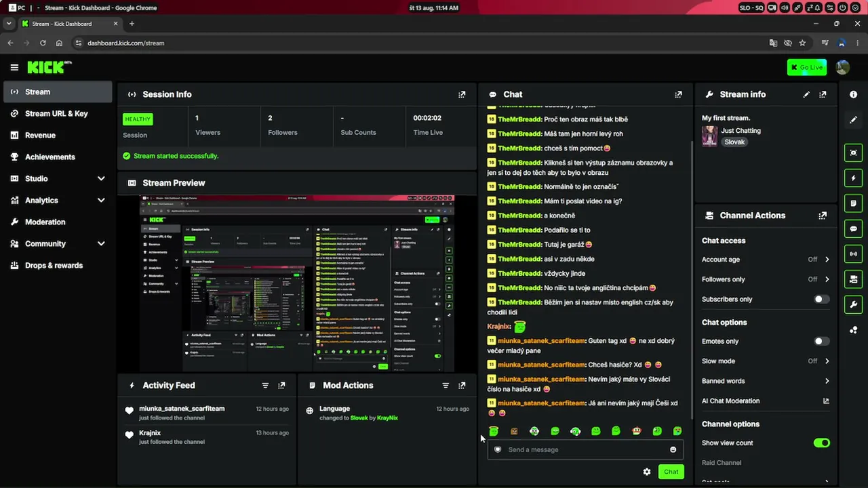Open the user avatar in the Kick header
868x488 pixels.
pos(843,67)
